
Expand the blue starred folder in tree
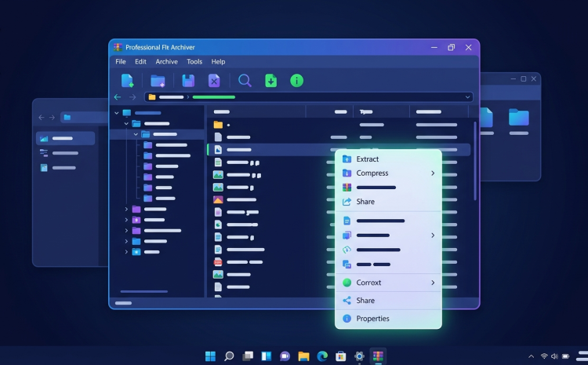point(126,252)
